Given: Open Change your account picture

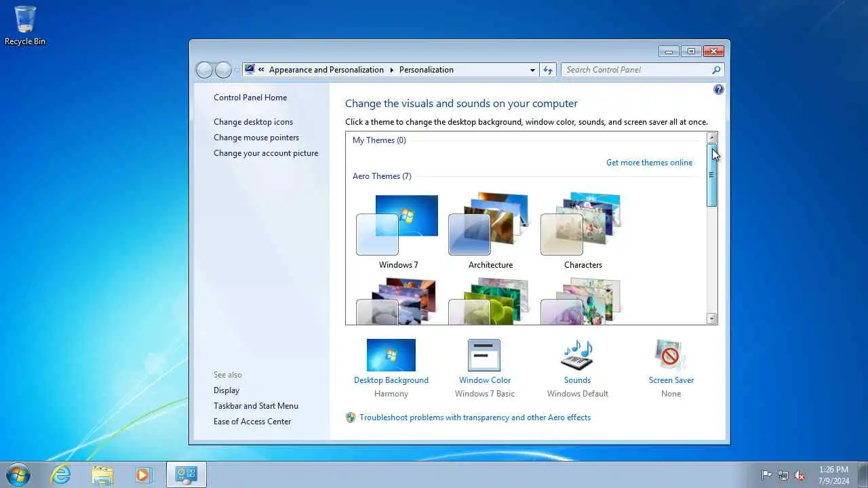Looking at the screenshot, I should click(x=266, y=153).
